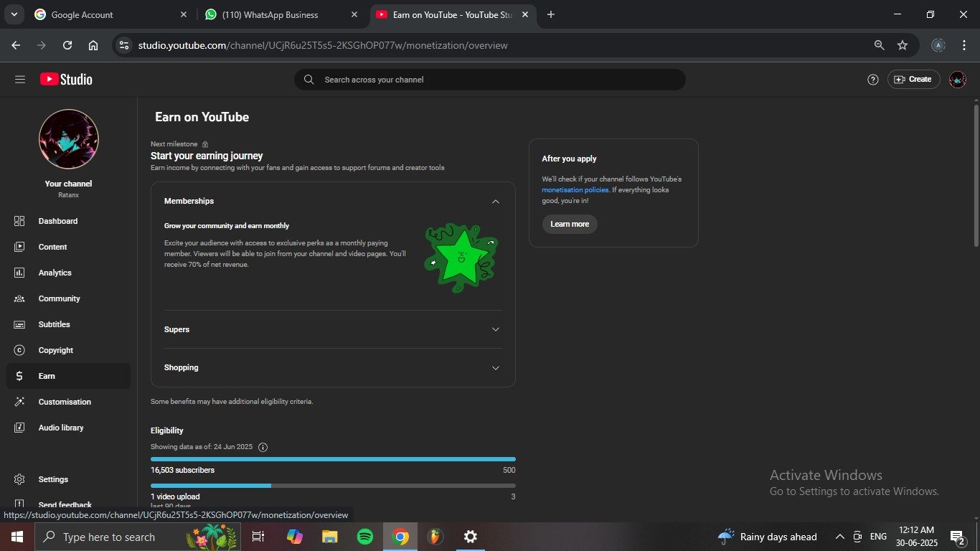Open the notifications center icon

pos(958,537)
